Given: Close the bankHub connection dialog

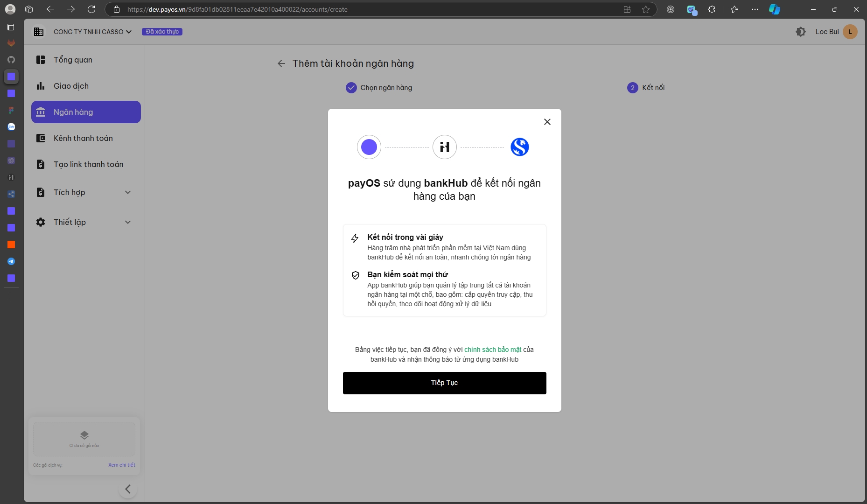Looking at the screenshot, I should click(547, 122).
